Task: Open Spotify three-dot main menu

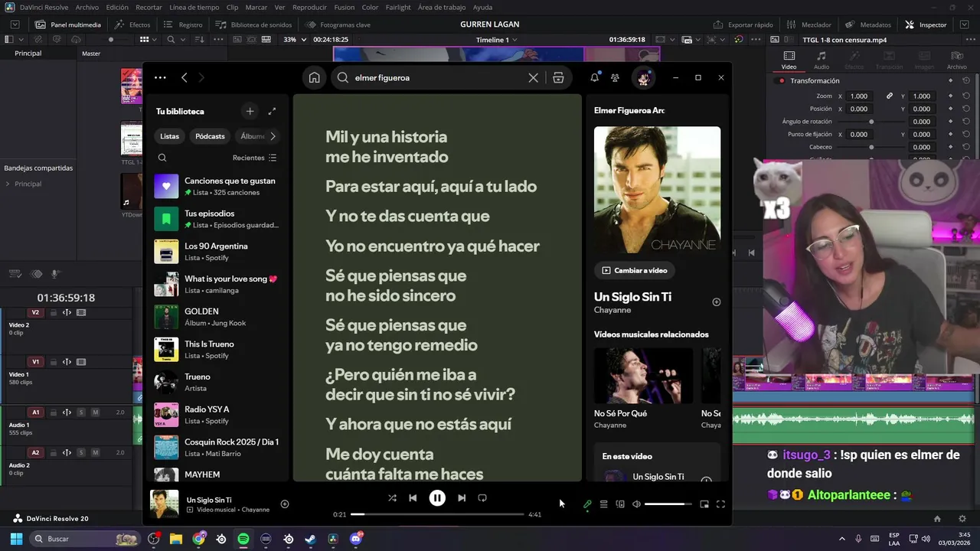Action: coord(160,77)
